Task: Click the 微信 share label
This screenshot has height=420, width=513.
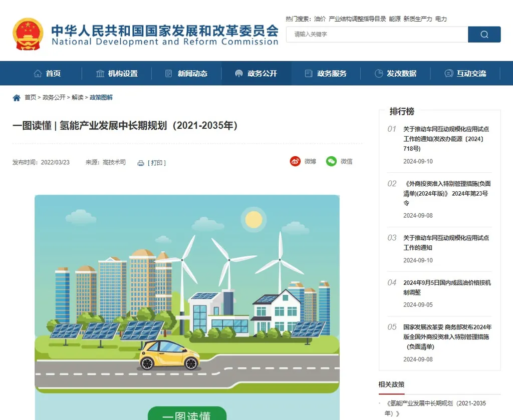Action: (x=347, y=162)
